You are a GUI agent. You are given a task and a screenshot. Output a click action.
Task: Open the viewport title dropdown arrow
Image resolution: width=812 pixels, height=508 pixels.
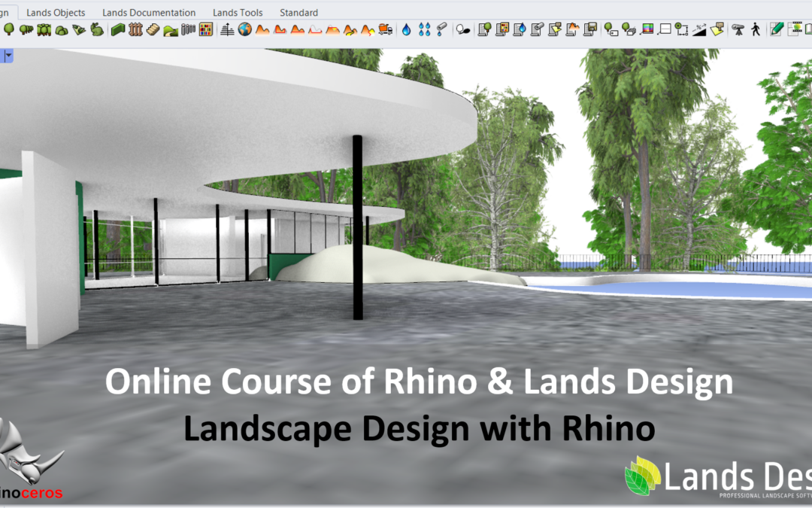[8, 56]
